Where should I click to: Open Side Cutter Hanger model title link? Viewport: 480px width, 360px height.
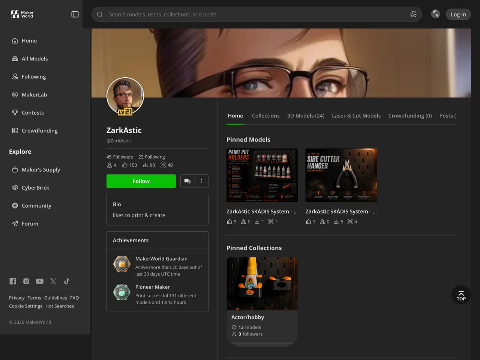pos(341,211)
